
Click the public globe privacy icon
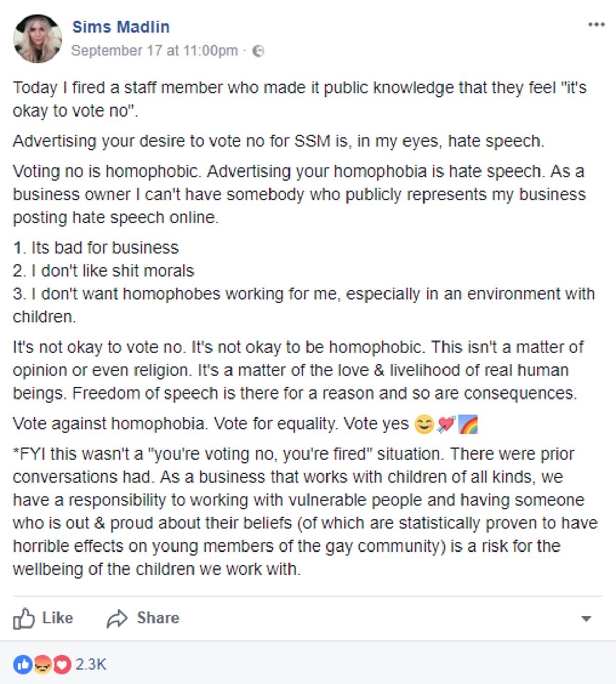pyautogui.click(x=259, y=51)
